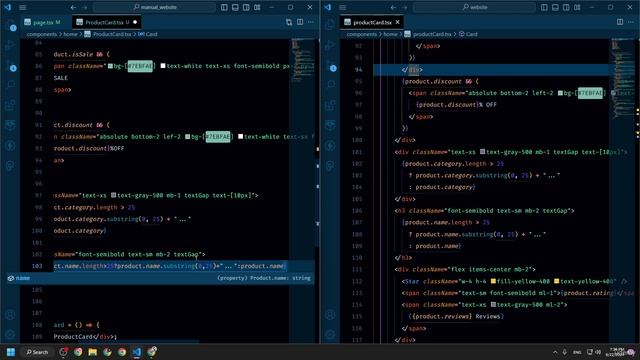Open Extensions in manual_website activity bar

[11, 105]
